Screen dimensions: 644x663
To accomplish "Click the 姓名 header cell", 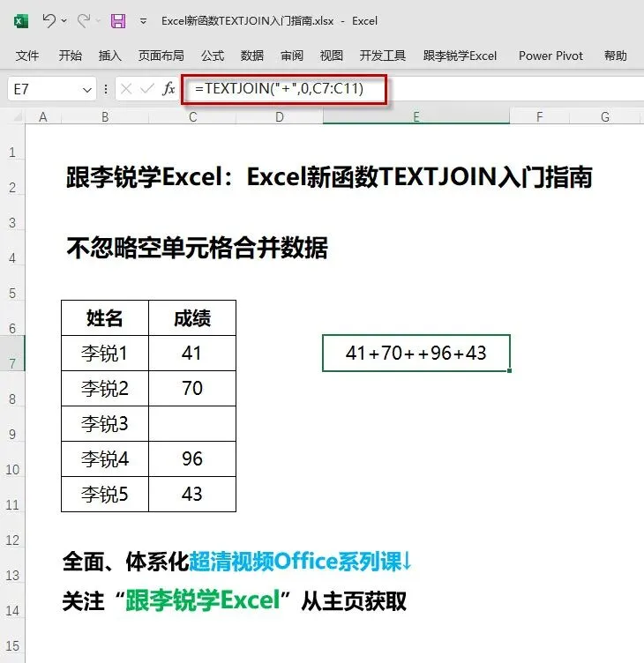I will tap(105, 318).
